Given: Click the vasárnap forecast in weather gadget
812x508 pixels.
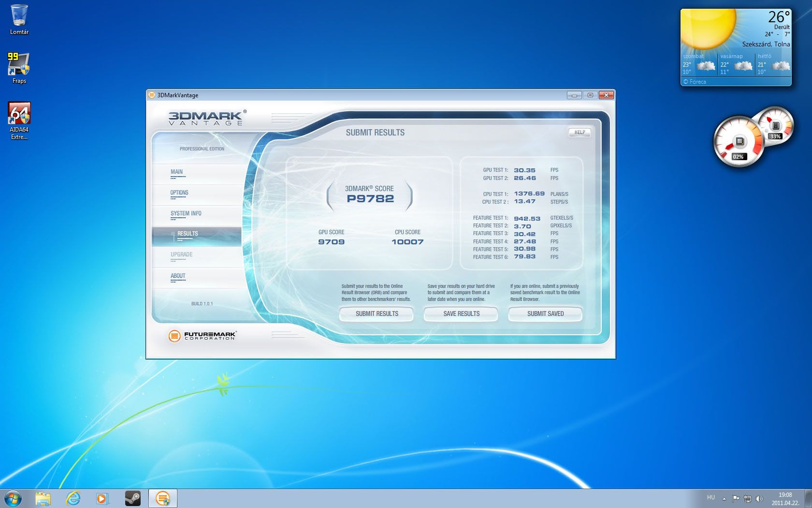Looking at the screenshot, I should pyautogui.click(x=736, y=64).
